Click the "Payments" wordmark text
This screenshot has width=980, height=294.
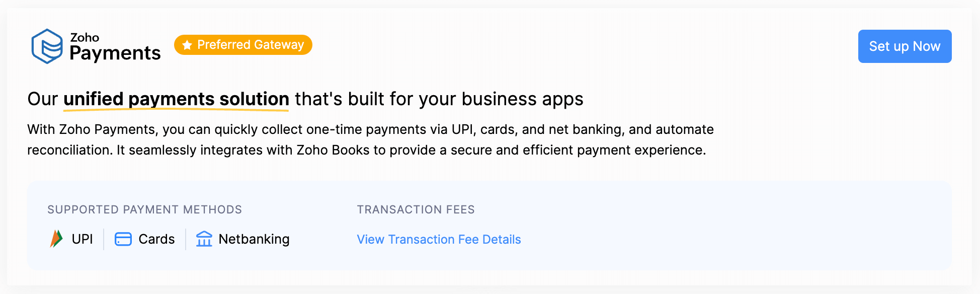(115, 53)
